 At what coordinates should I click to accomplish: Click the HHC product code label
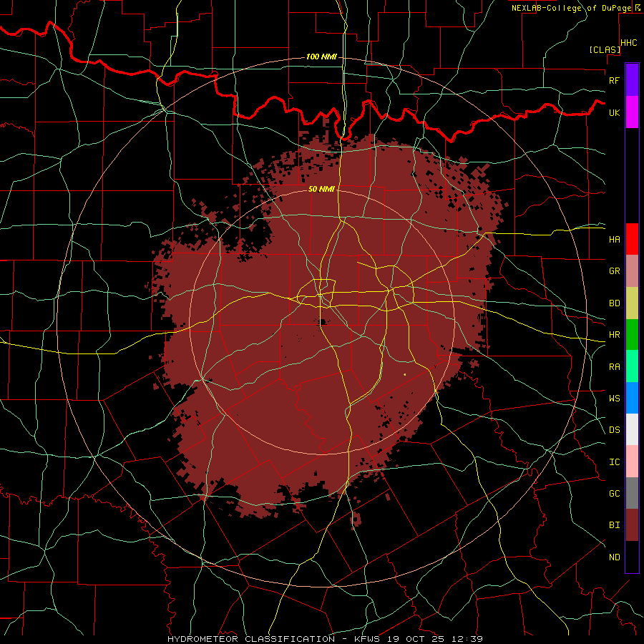pyautogui.click(x=629, y=43)
